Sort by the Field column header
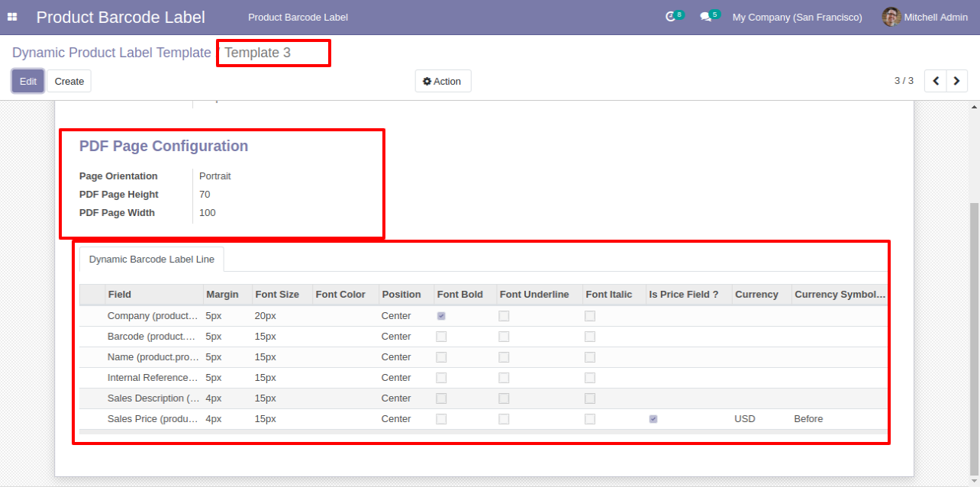The width and height of the screenshot is (980, 487). pos(153,295)
